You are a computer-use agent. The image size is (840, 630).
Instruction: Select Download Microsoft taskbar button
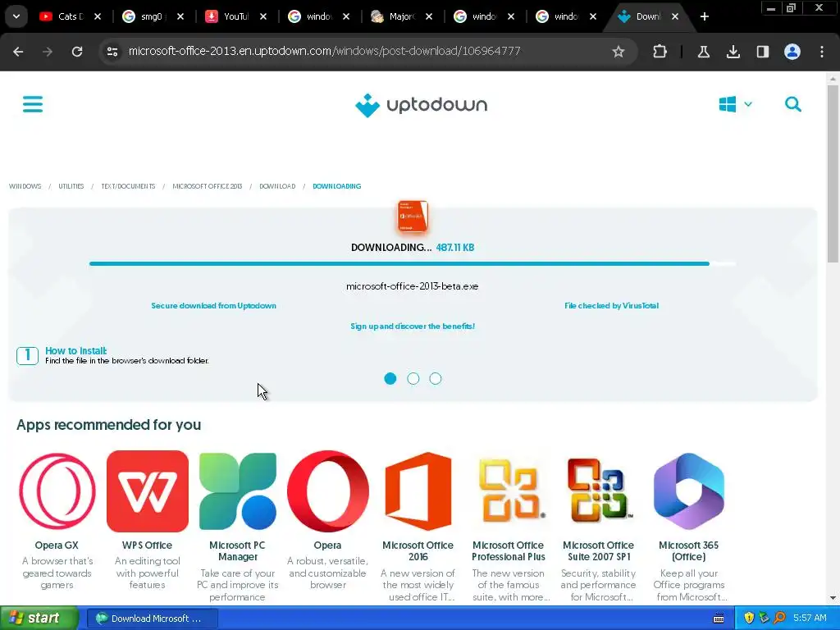pos(153,619)
